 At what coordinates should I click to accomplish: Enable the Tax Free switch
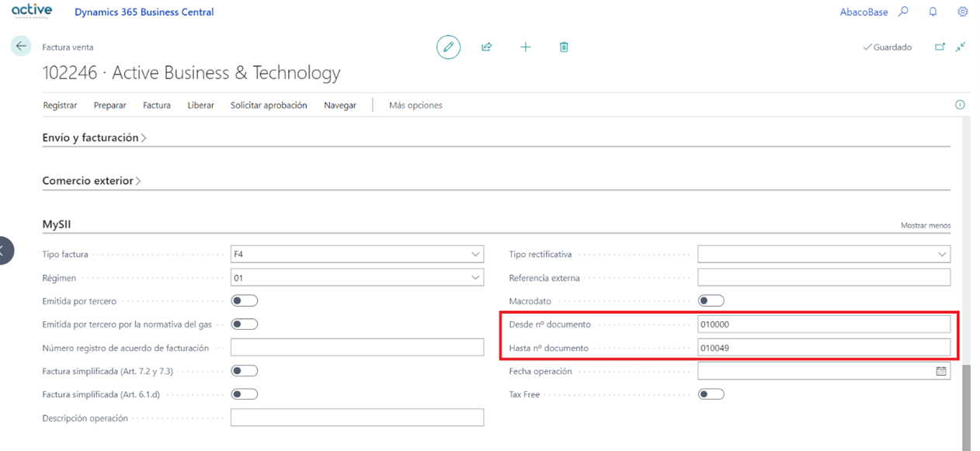pyautogui.click(x=711, y=394)
